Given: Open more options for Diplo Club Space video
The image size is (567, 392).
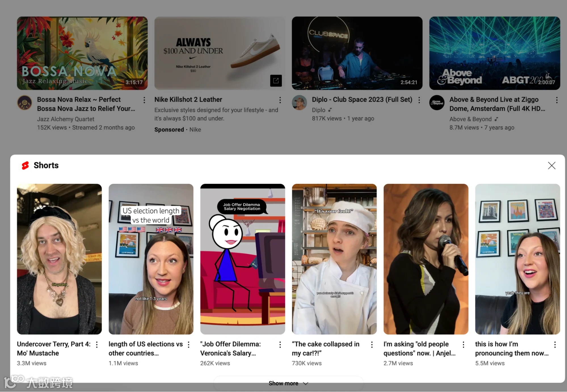Looking at the screenshot, I should (419, 100).
